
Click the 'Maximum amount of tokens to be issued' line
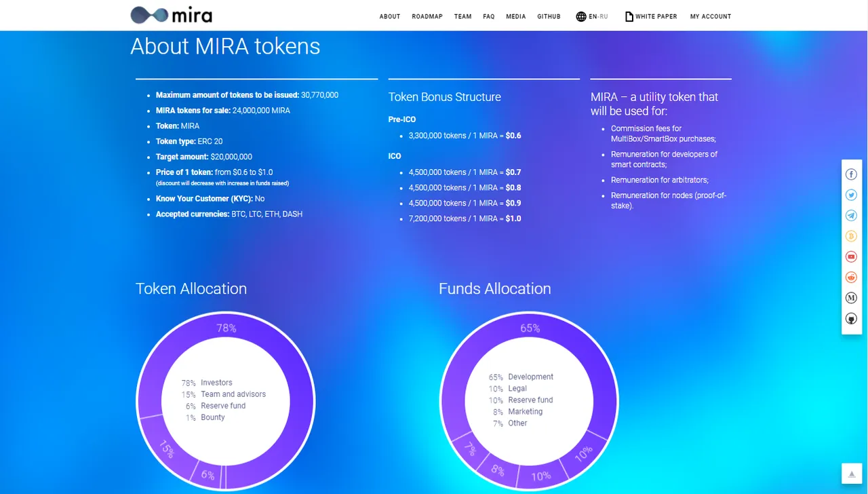point(247,95)
